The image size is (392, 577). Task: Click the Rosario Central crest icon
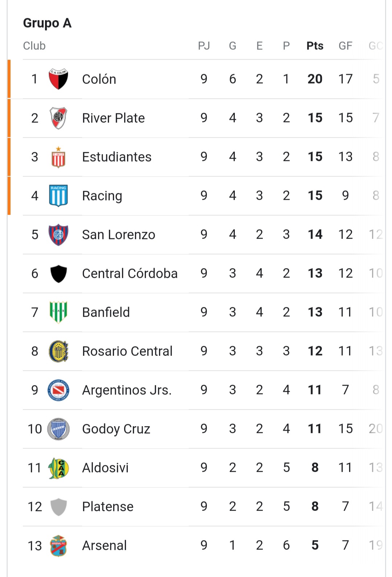point(58,351)
